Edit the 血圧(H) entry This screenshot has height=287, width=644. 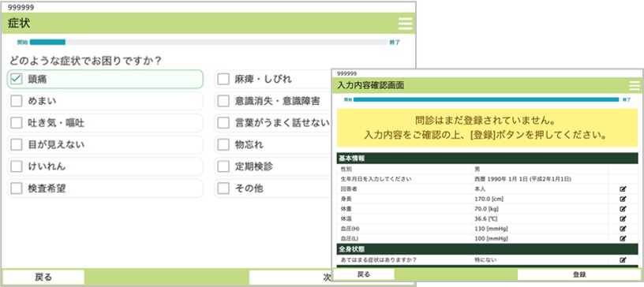click(x=623, y=229)
